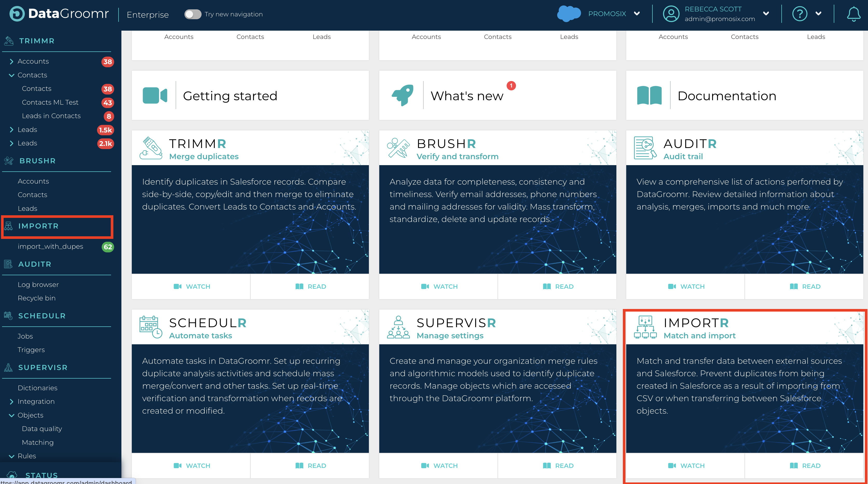Expand the Accounts item under TRIMMR
868x484 pixels.
tap(11, 61)
